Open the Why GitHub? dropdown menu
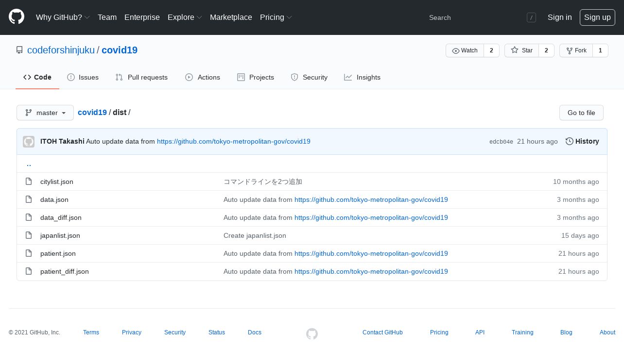This screenshot has width=624, height=364. tap(63, 17)
